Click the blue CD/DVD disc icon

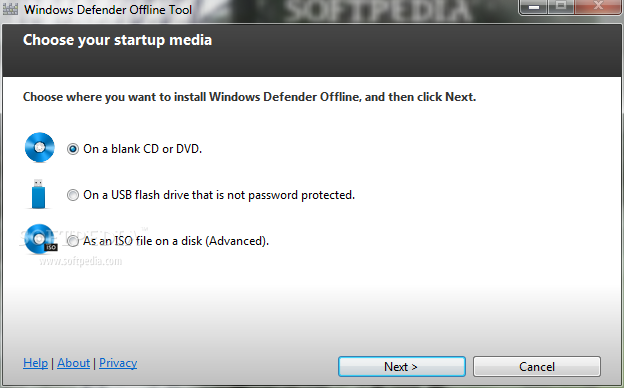pyautogui.click(x=39, y=148)
